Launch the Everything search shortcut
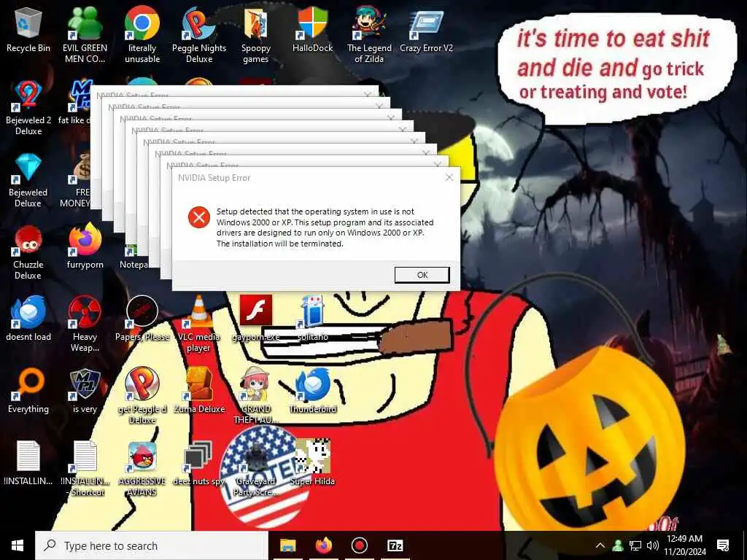747x560 pixels. point(28,391)
